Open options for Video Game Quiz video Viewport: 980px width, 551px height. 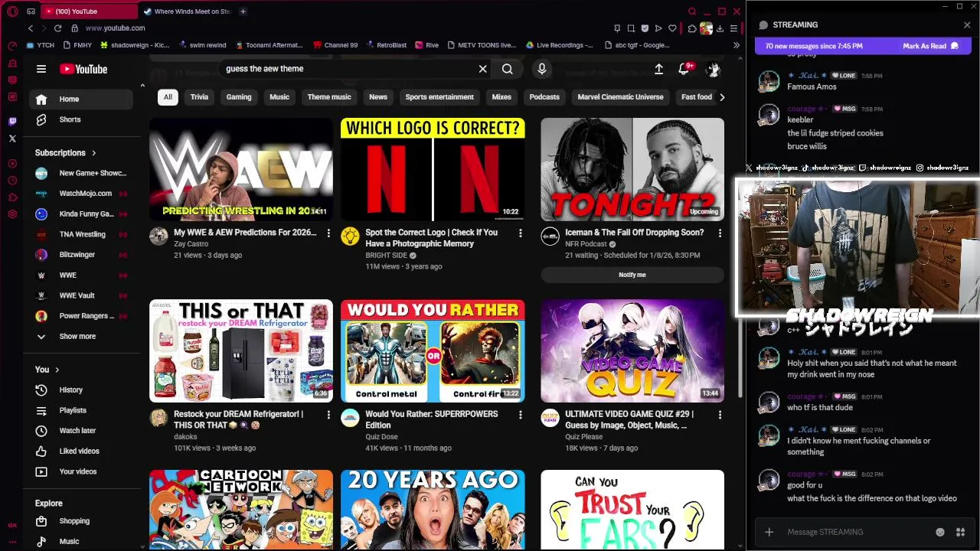pyautogui.click(x=720, y=414)
